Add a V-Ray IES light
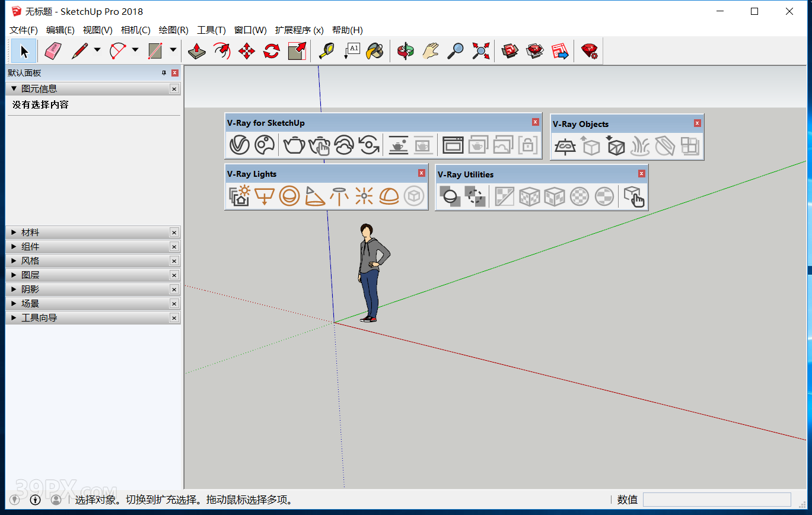The image size is (812, 515). pyautogui.click(x=339, y=196)
